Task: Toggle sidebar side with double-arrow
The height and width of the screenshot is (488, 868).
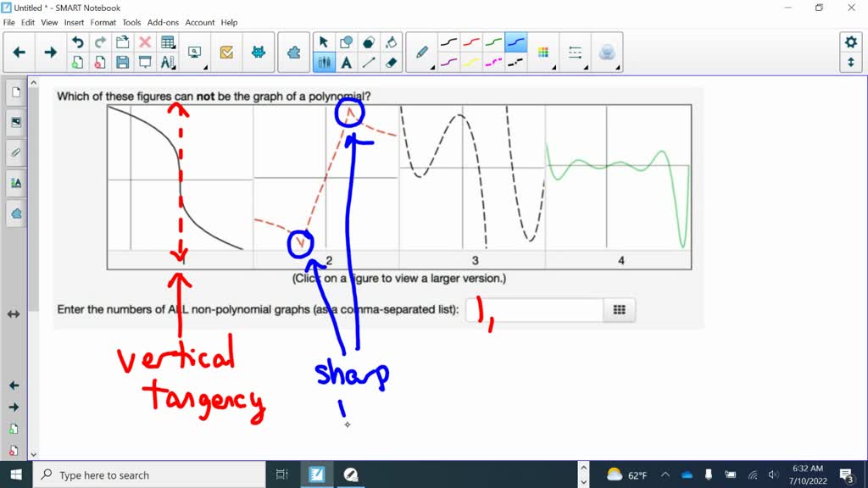Action: click(x=14, y=314)
